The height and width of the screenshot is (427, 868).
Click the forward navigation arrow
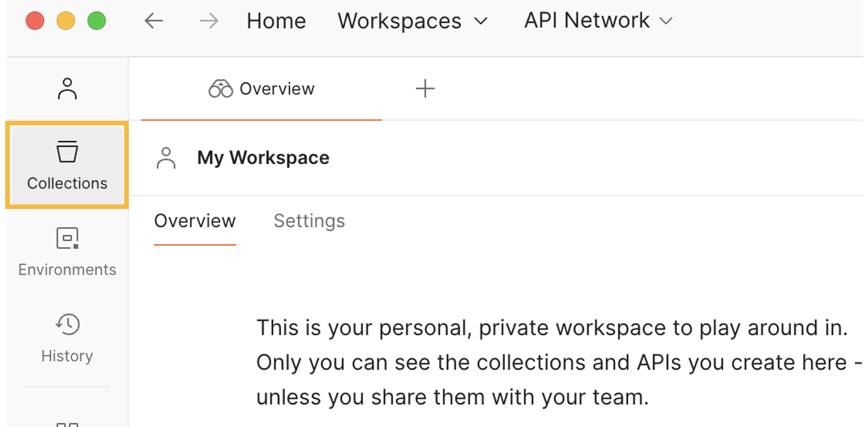click(x=209, y=21)
